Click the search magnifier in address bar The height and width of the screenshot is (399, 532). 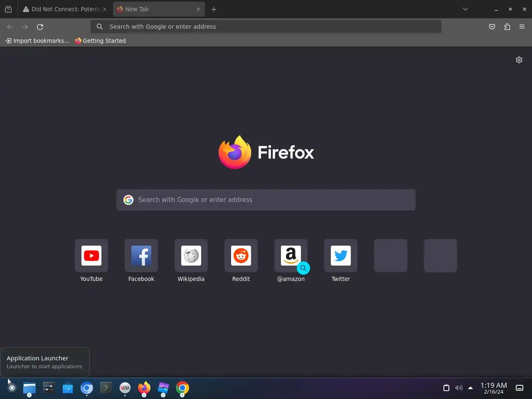[100, 27]
